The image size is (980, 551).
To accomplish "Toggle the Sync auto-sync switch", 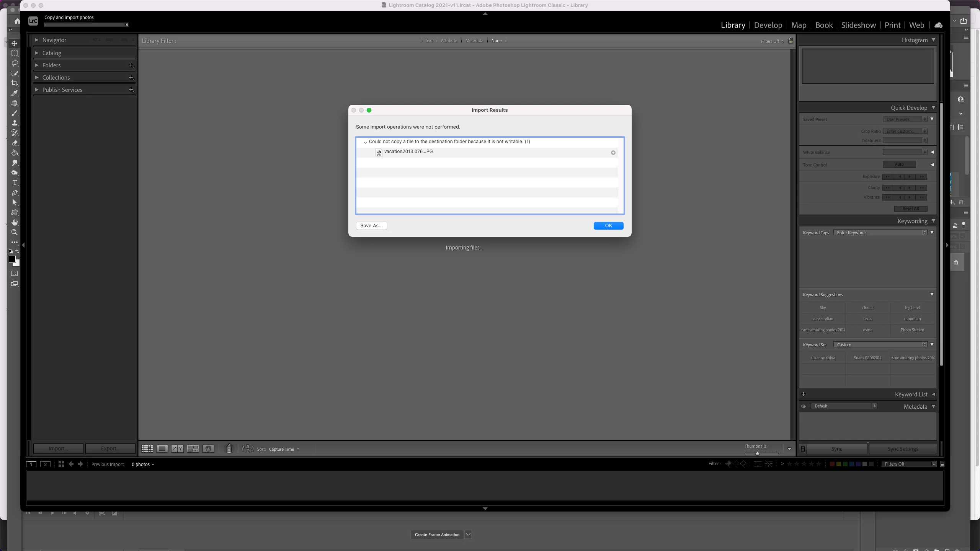I will click(803, 449).
